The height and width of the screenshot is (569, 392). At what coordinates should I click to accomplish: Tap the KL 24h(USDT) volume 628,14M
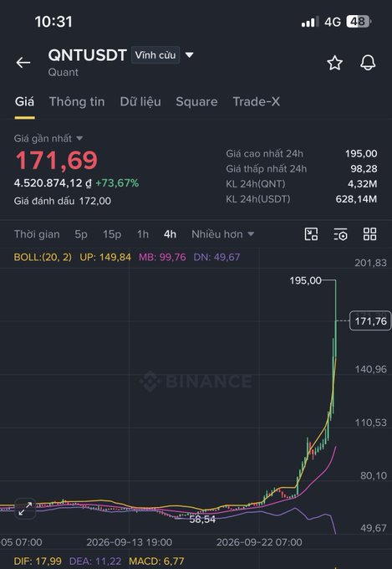356,199
